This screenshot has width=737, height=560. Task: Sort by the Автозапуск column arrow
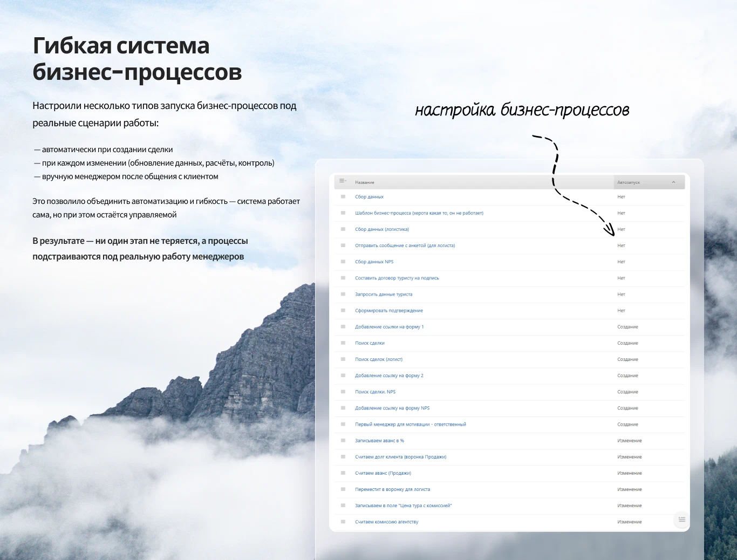coord(673,182)
